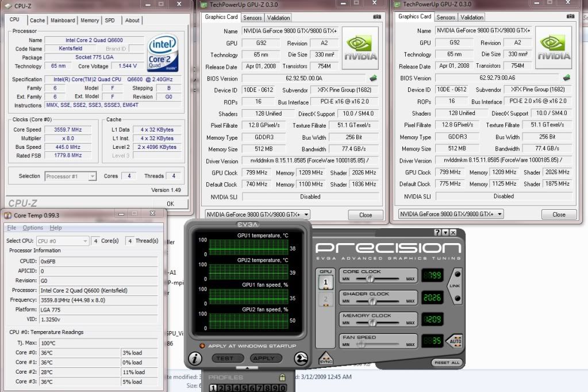Open the Sensors tab in left GPU-Z window

252,18
